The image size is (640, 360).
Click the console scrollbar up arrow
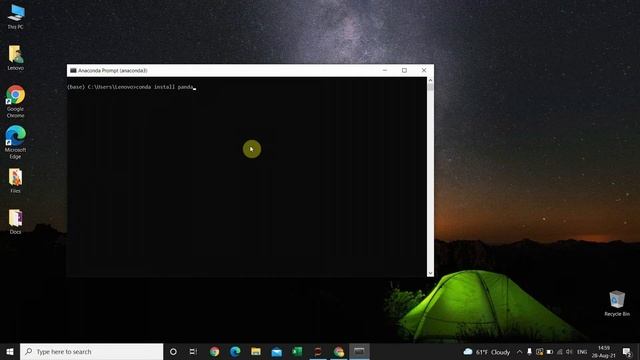tap(430, 80)
